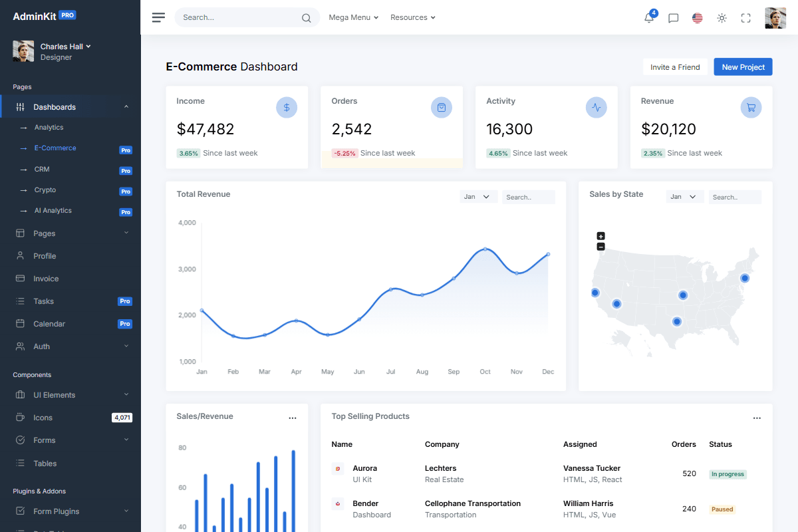The image size is (798, 532).
Task: Enter fullscreen mode via the expand icon
Action: tap(745, 18)
